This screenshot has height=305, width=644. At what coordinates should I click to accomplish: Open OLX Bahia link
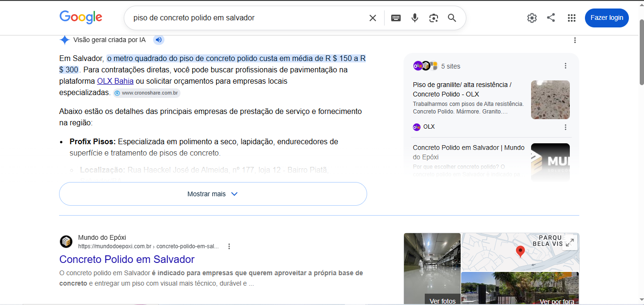tap(115, 81)
